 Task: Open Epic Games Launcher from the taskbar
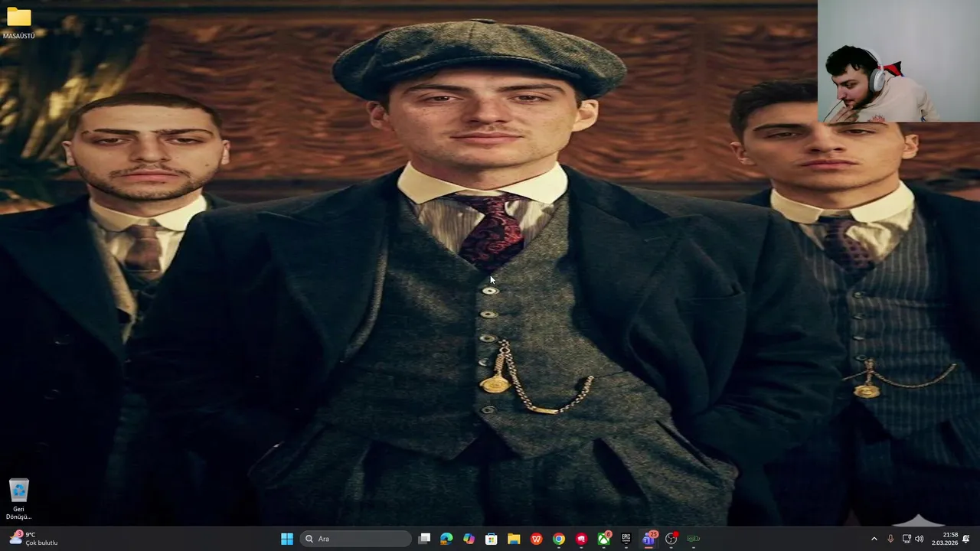click(626, 539)
